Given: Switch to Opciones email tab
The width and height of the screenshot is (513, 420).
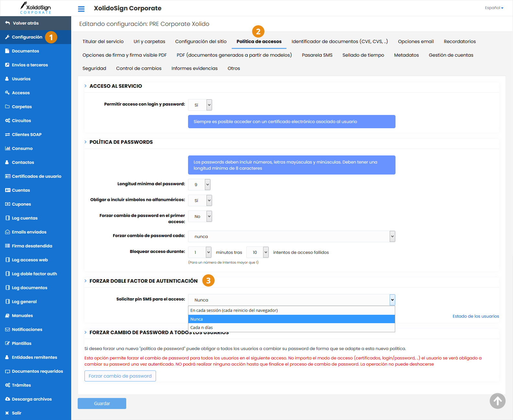Looking at the screenshot, I should (416, 41).
